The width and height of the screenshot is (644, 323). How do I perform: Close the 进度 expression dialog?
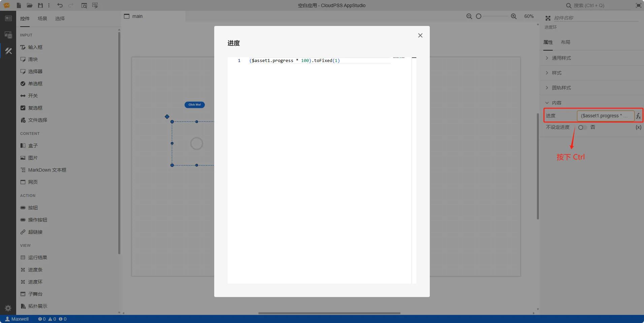coord(420,35)
